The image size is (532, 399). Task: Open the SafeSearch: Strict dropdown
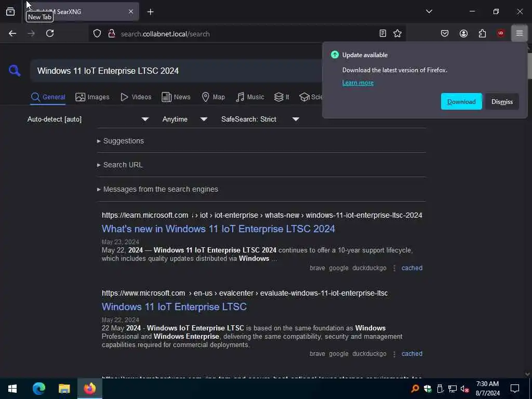260,119
